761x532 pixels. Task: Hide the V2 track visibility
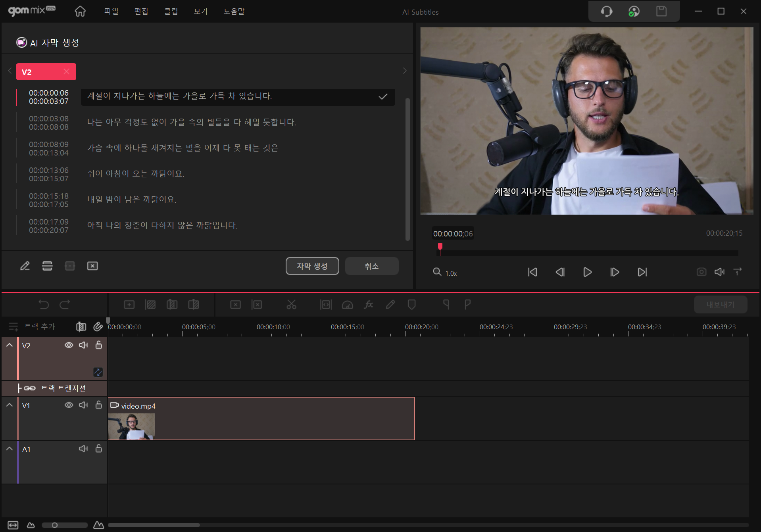click(69, 345)
